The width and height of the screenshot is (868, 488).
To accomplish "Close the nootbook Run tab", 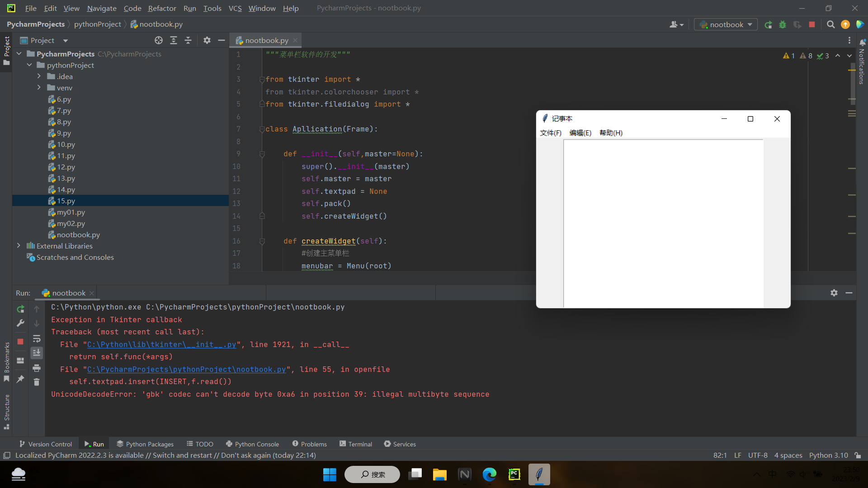I will (92, 293).
